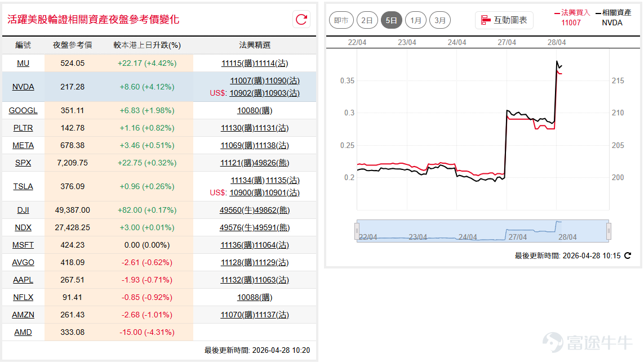The height and width of the screenshot is (363, 644).
Task: Switch chart range to 2日
Action: coord(367,20)
